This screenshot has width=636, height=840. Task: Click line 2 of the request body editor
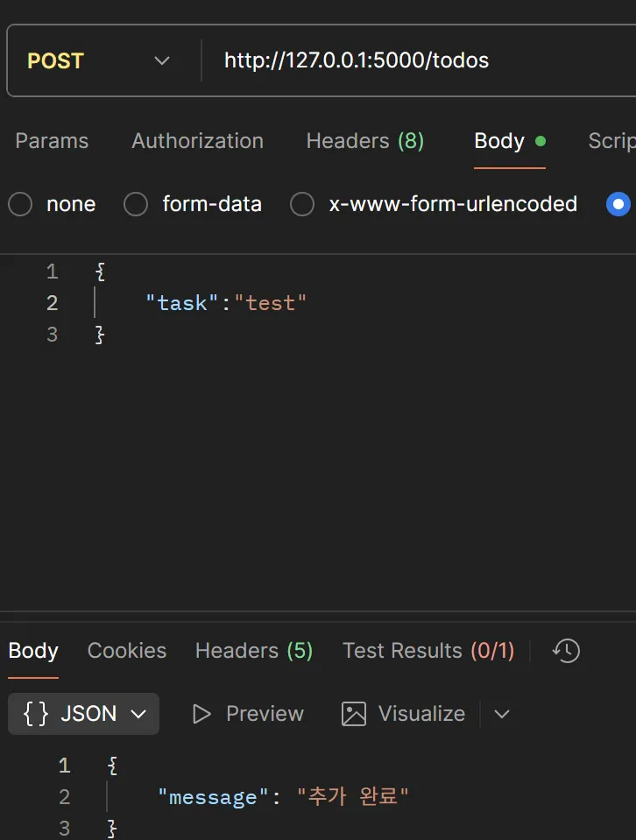(x=350, y=303)
